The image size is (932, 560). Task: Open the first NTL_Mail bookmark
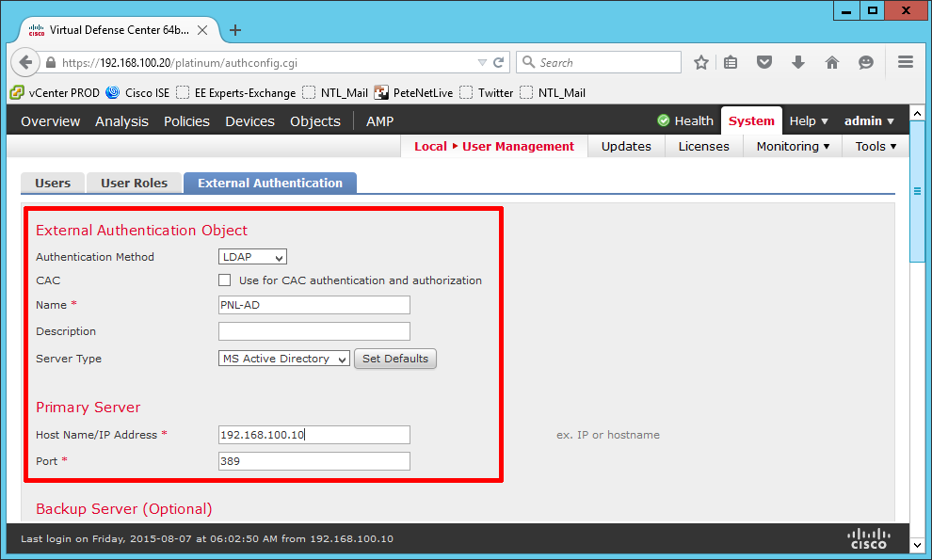coord(335,93)
